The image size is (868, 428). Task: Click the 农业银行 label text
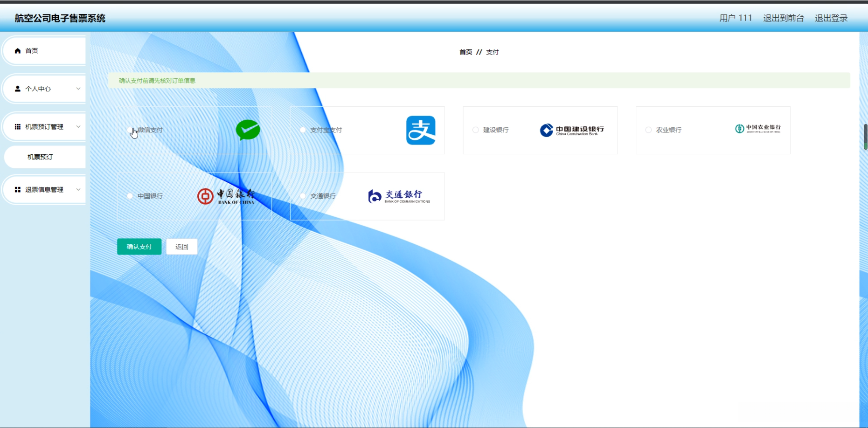[669, 130]
